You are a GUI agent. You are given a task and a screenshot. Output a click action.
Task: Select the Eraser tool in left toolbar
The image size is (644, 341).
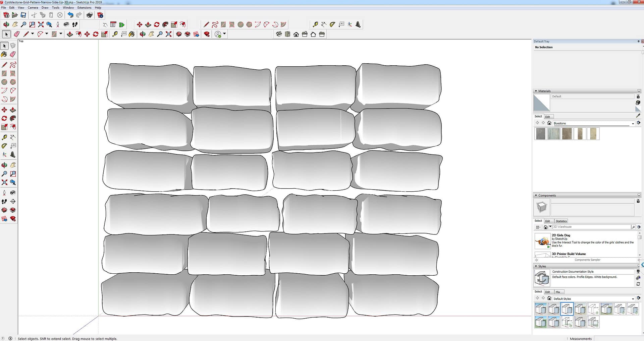click(x=13, y=54)
